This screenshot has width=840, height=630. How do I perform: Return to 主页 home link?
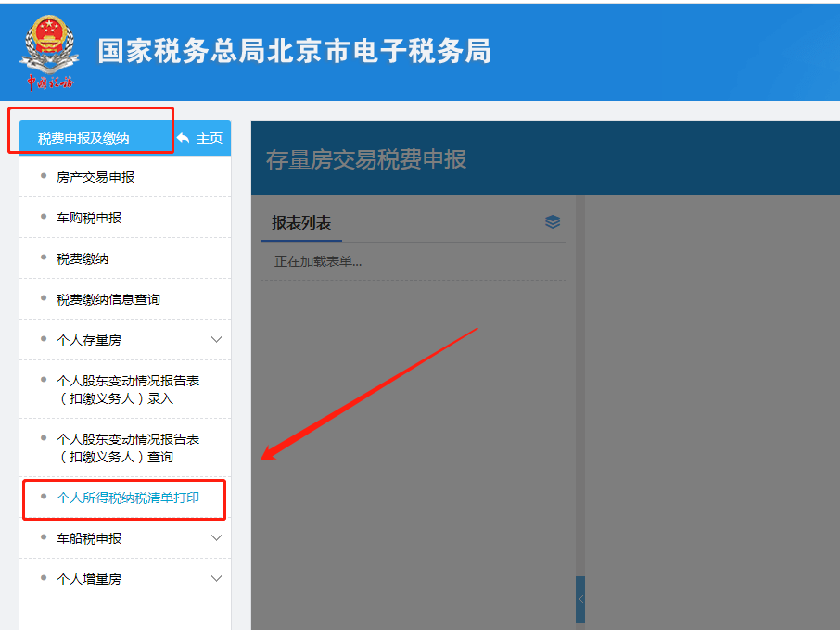[x=209, y=138]
